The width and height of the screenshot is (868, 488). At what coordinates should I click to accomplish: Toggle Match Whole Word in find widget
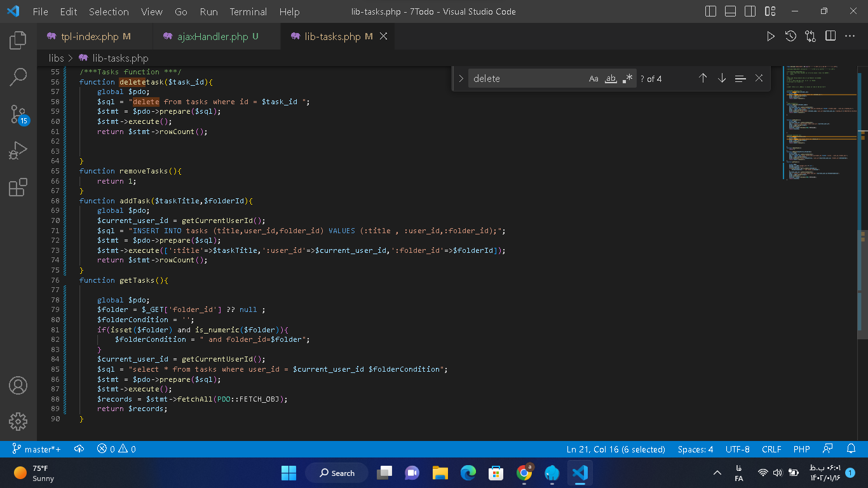point(611,79)
